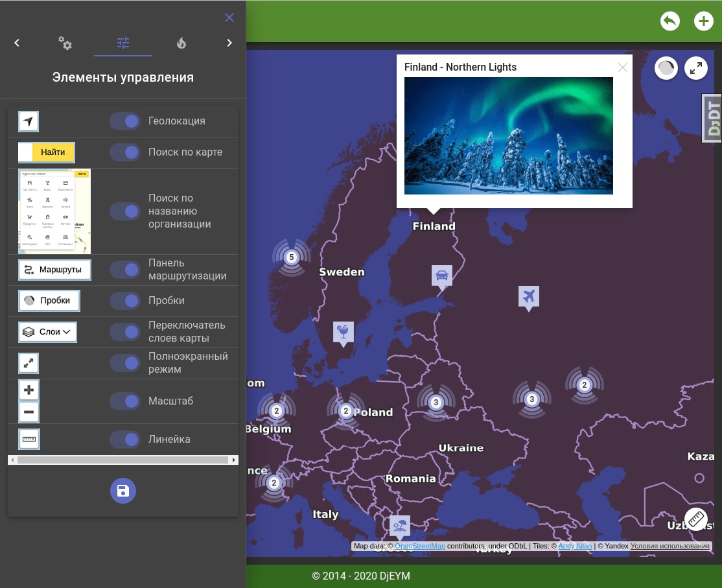Click the fullscreen preview icon in panel
The height and width of the screenshot is (588, 722).
[x=29, y=363]
